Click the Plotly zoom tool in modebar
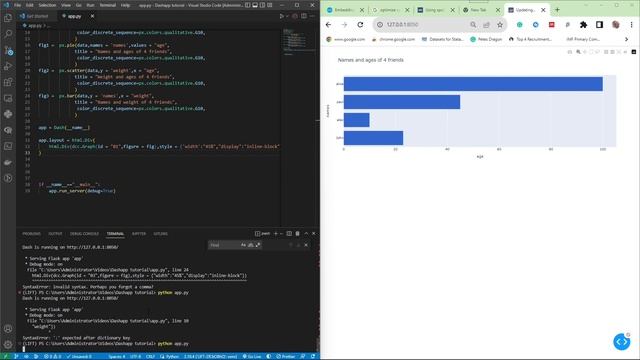The width and height of the screenshot is (640, 360). [578, 52]
